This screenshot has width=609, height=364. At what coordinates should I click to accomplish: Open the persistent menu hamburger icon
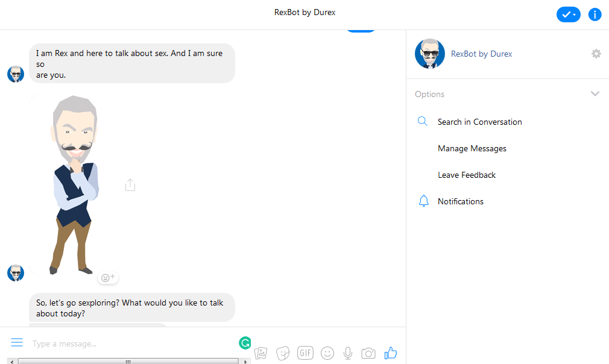(17, 342)
